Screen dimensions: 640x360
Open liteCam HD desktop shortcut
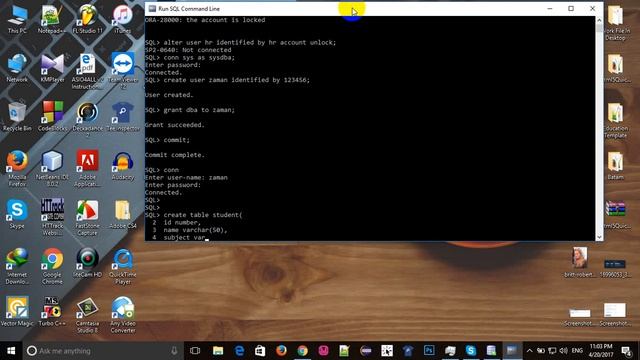tap(87, 263)
